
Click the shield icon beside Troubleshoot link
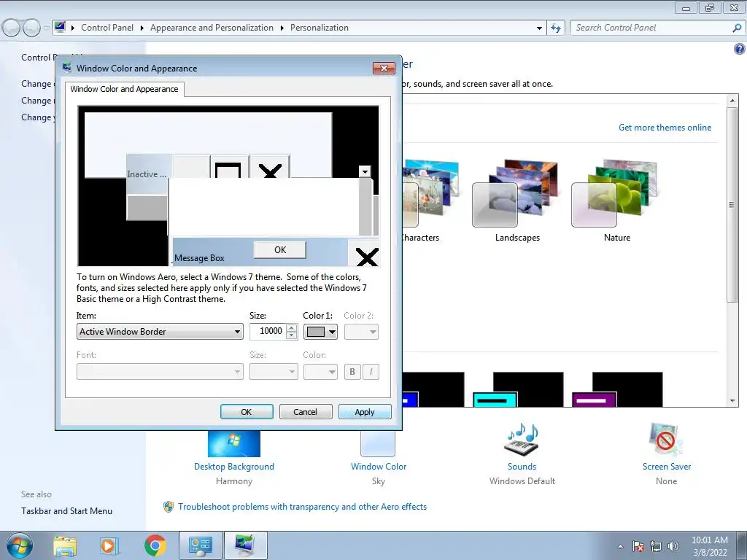169,507
